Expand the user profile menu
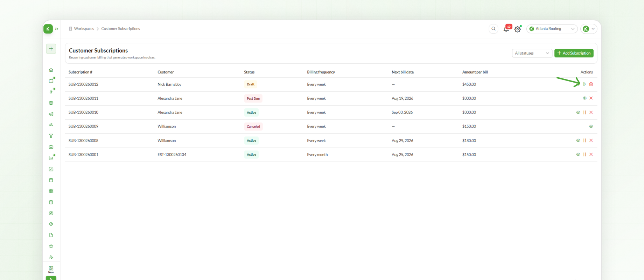Image resolution: width=644 pixels, height=280 pixels. (589, 29)
